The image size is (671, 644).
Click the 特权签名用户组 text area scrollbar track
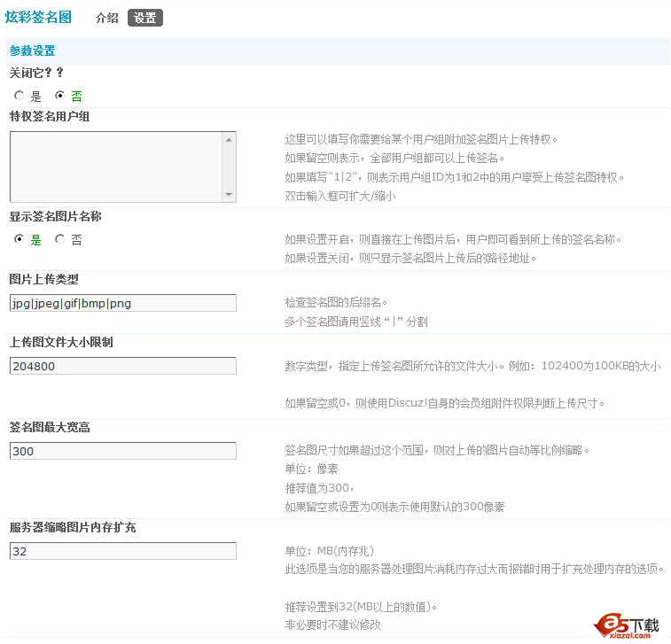coord(229,167)
